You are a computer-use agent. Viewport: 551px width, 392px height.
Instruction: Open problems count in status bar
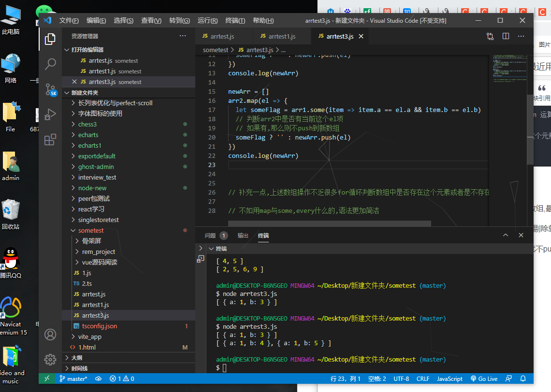(x=122, y=378)
